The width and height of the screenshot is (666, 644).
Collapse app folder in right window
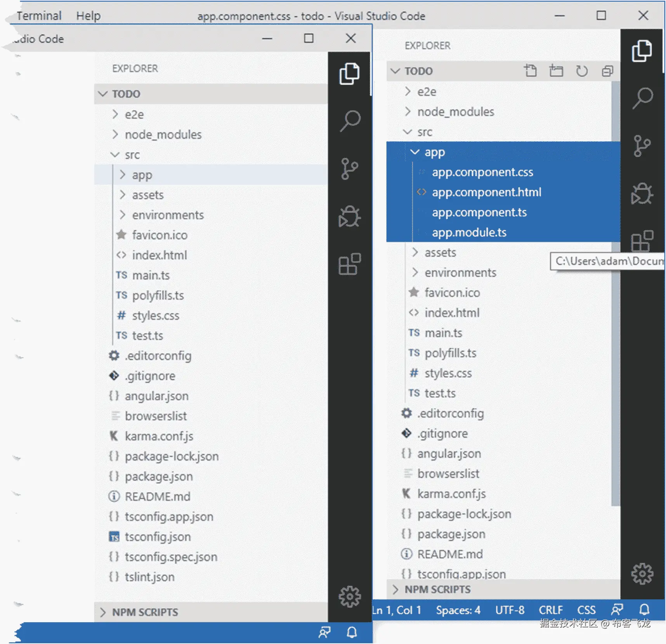point(503,152)
